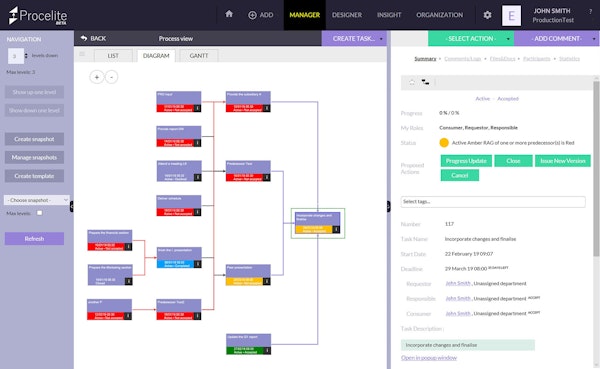Open the menu icon on the Peer presentation node
The width and height of the screenshot is (600, 369).
pyautogui.click(x=267, y=281)
